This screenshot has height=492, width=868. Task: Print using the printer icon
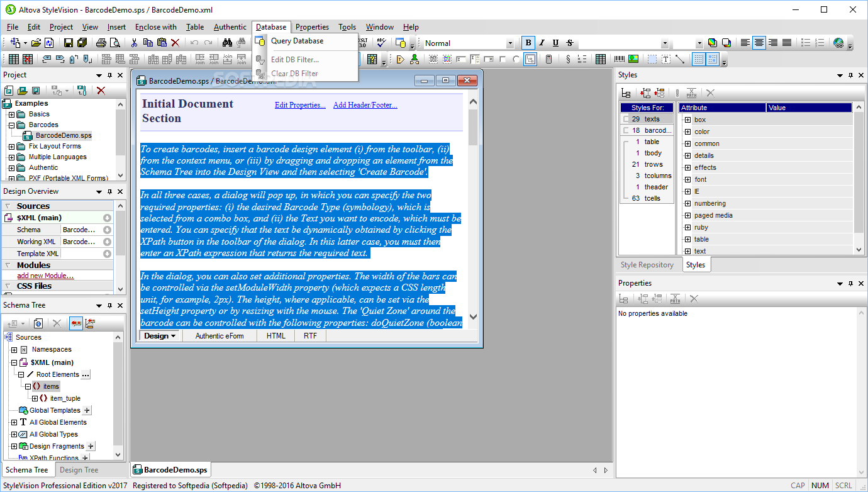pyautogui.click(x=101, y=43)
